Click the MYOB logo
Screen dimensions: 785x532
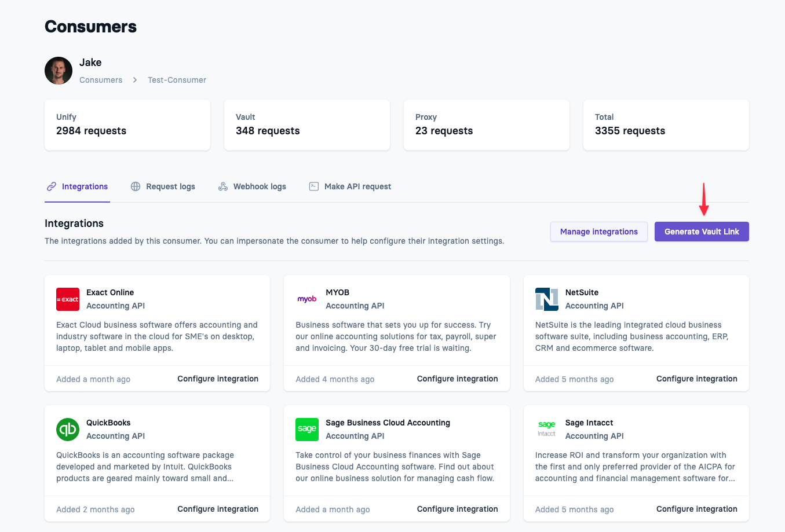pyautogui.click(x=307, y=299)
